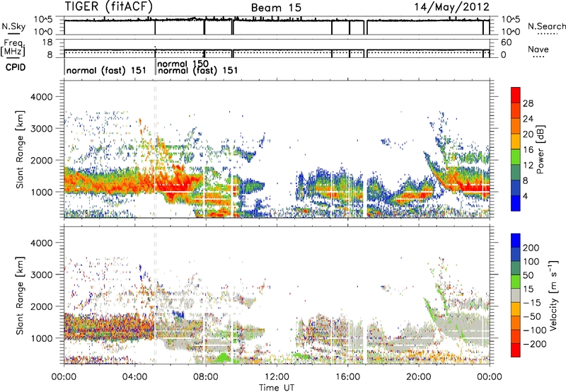Click the '-200' Velocity colorbar value
Image resolution: width=566 pixels, height=392 pixels.
(534, 344)
